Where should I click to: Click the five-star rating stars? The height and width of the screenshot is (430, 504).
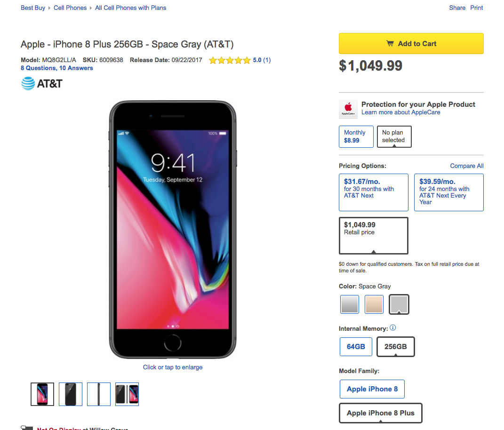pos(230,60)
